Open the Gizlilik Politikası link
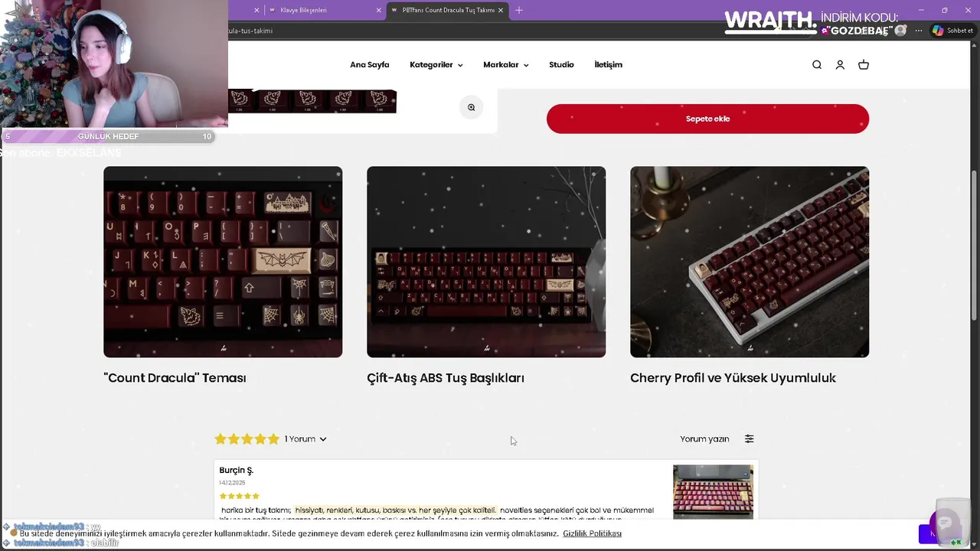This screenshot has width=980, height=551. tap(592, 533)
